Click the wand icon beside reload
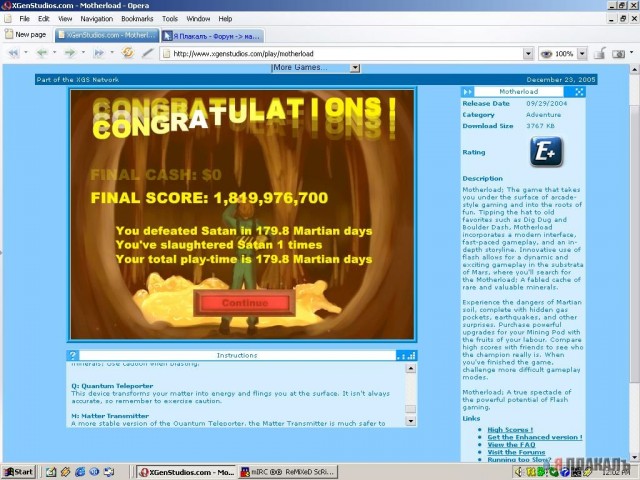640x480 pixels. [147, 53]
